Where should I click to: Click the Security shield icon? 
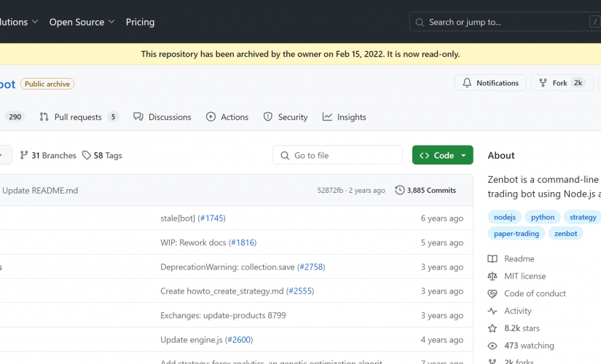click(268, 117)
